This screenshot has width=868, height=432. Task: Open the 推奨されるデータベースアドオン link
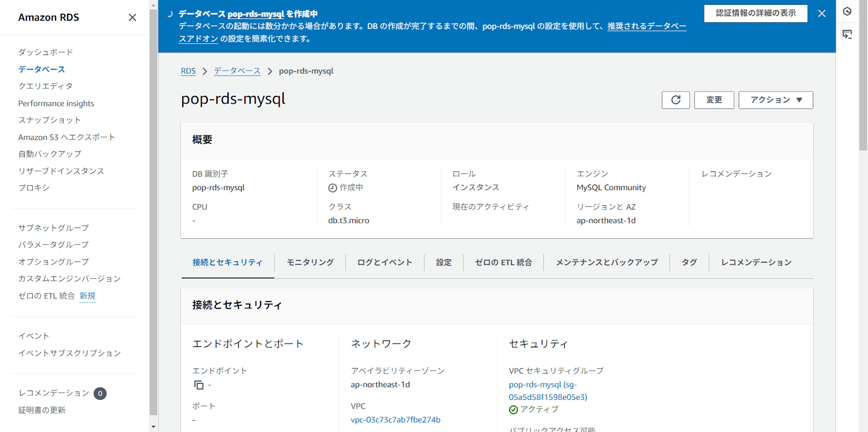click(647, 26)
